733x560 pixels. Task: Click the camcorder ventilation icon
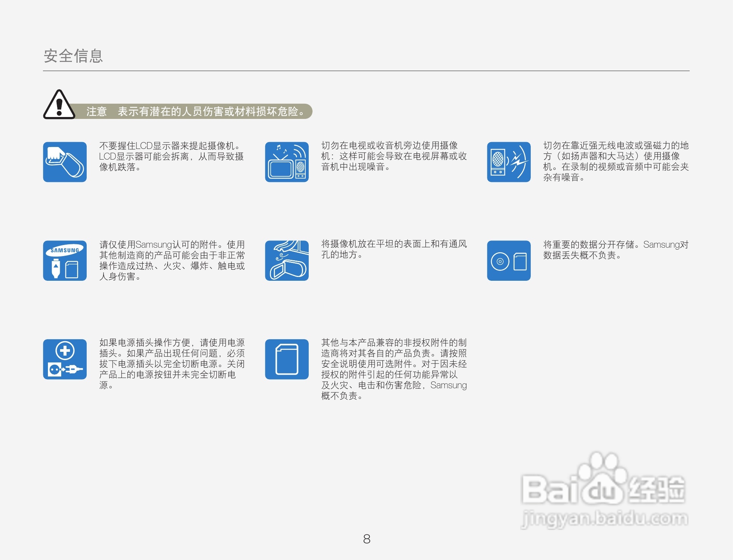pyautogui.click(x=287, y=261)
